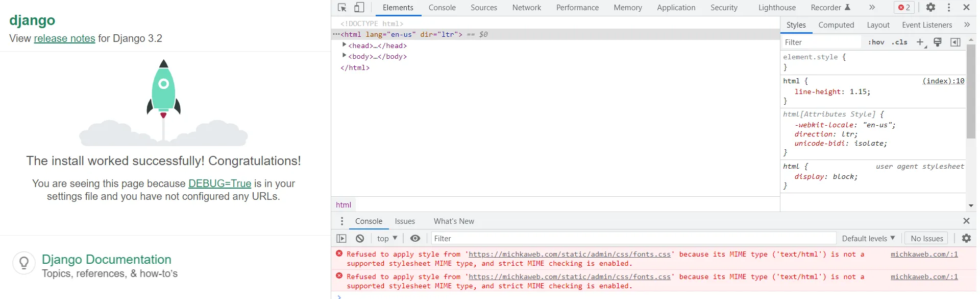This screenshot has width=980, height=299.
Task: Focus the Styles filter input
Action: tap(821, 42)
